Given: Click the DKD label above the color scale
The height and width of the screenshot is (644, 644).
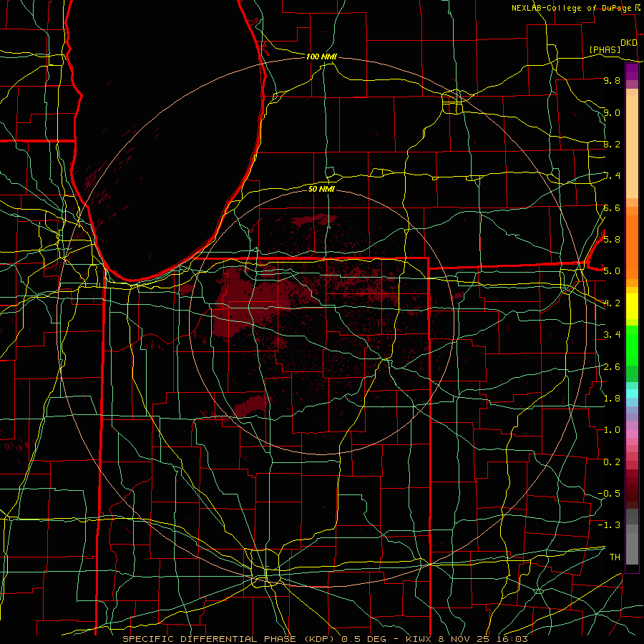Looking at the screenshot, I should pyautogui.click(x=629, y=43).
